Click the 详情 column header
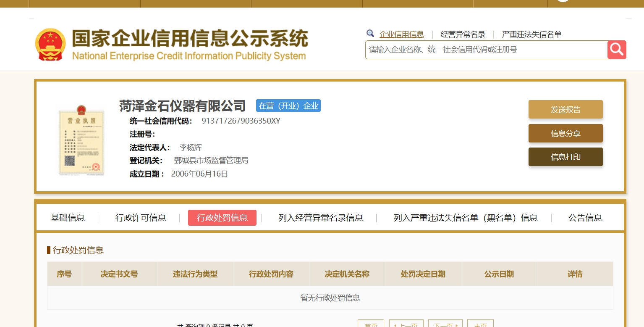 point(575,274)
